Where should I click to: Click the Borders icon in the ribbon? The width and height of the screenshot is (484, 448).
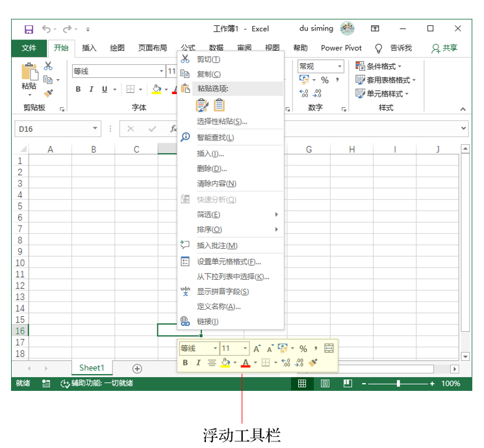[x=131, y=89]
